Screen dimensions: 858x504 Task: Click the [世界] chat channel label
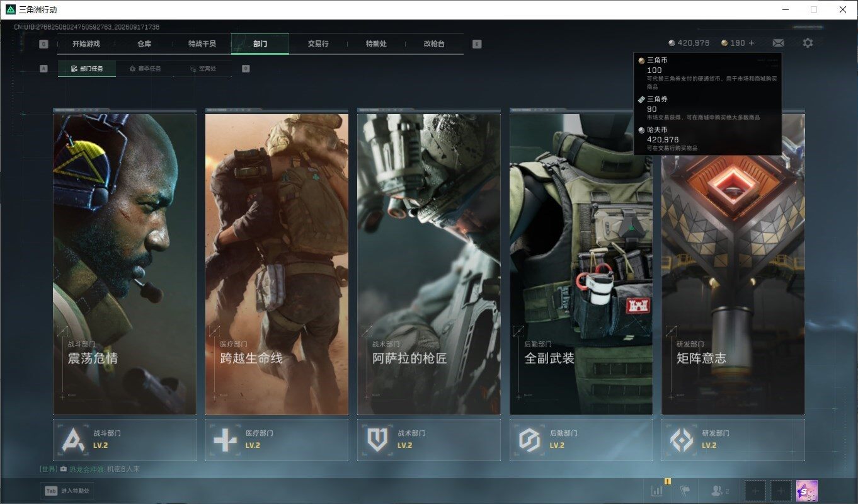(49, 469)
